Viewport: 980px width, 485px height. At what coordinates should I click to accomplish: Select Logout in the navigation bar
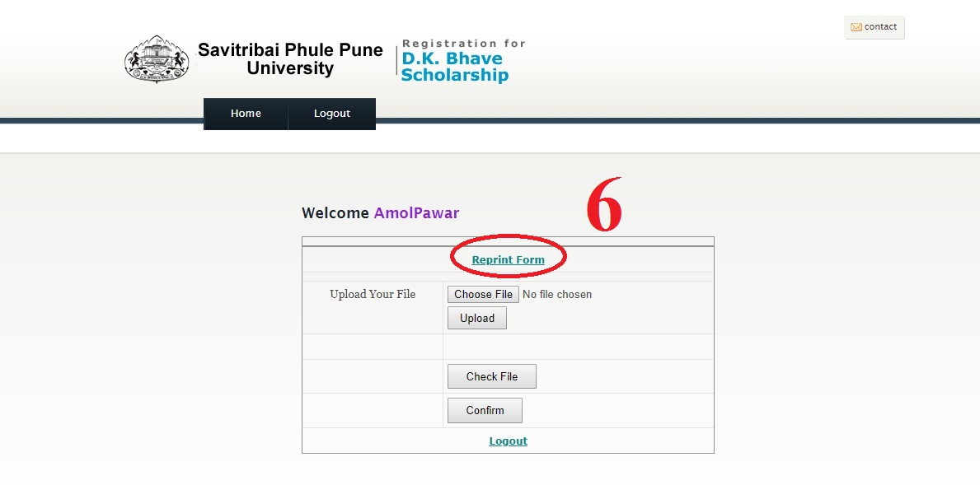[332, 114]
